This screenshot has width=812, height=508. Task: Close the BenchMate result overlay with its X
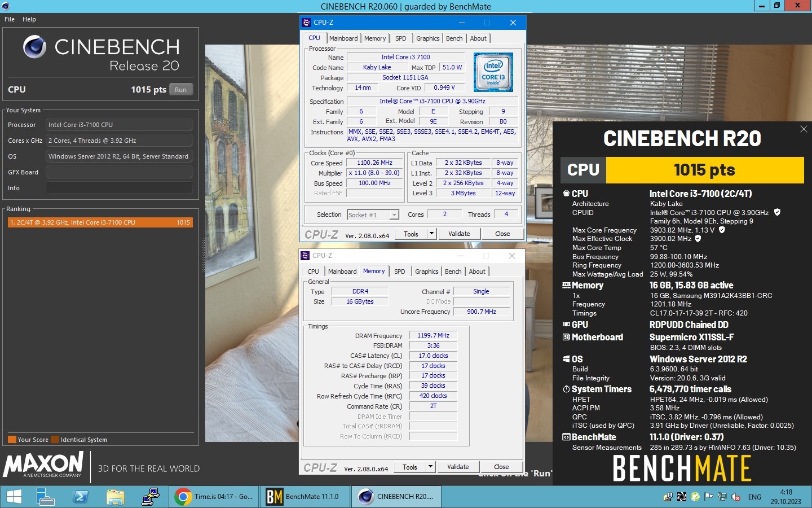tap(804, 129)
